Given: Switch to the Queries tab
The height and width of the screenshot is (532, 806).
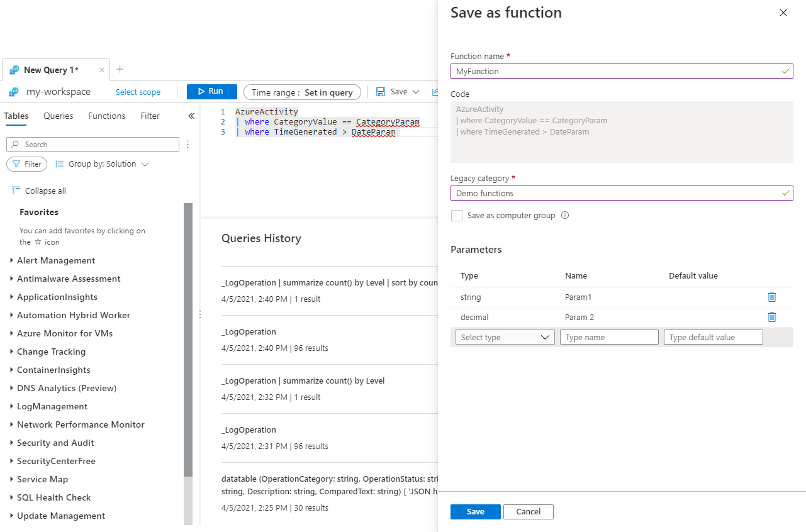Looking at the screenshot, I should tap(59, 116).
